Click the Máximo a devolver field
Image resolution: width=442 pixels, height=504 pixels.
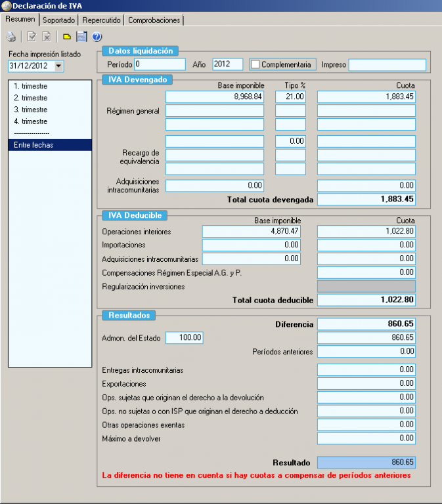[366, 438]
